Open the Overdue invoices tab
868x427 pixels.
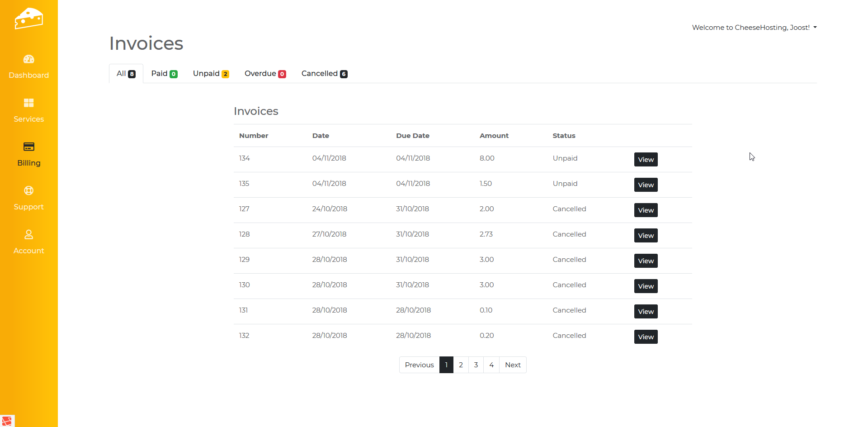(265, 74)
